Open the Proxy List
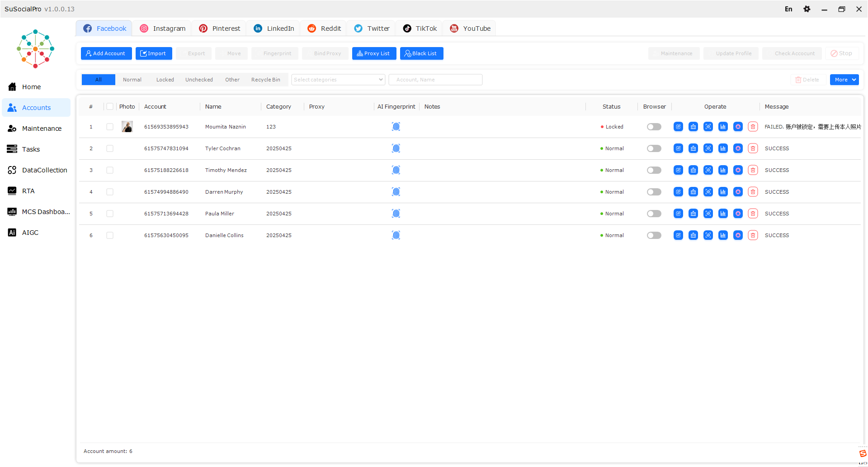Image resolution: width=868 pixels, height=467 pixels. point(374,53)
